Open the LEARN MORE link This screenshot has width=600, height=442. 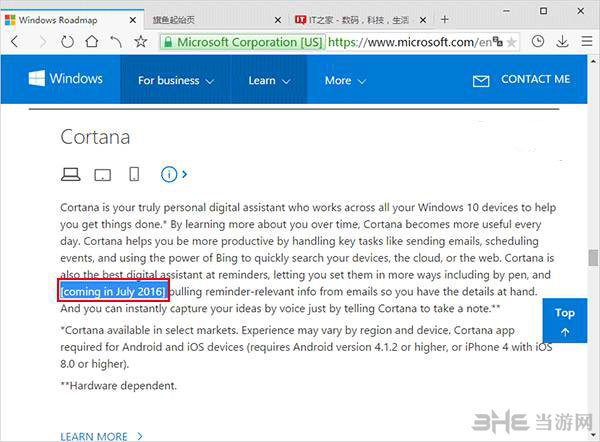(x=101, y=436)
